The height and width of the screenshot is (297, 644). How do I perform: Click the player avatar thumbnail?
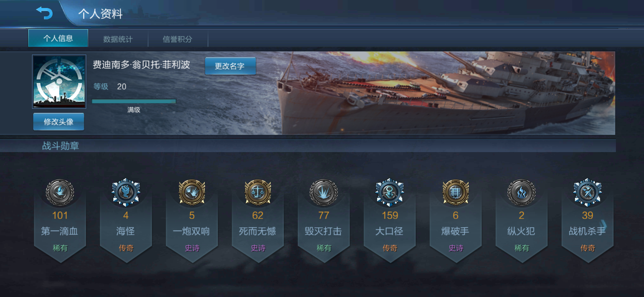coord(59,81)
